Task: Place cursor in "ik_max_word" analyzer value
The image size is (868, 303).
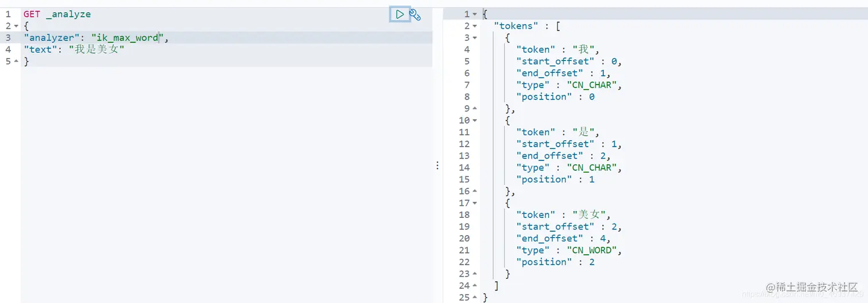Action: [x=127, y=38]
